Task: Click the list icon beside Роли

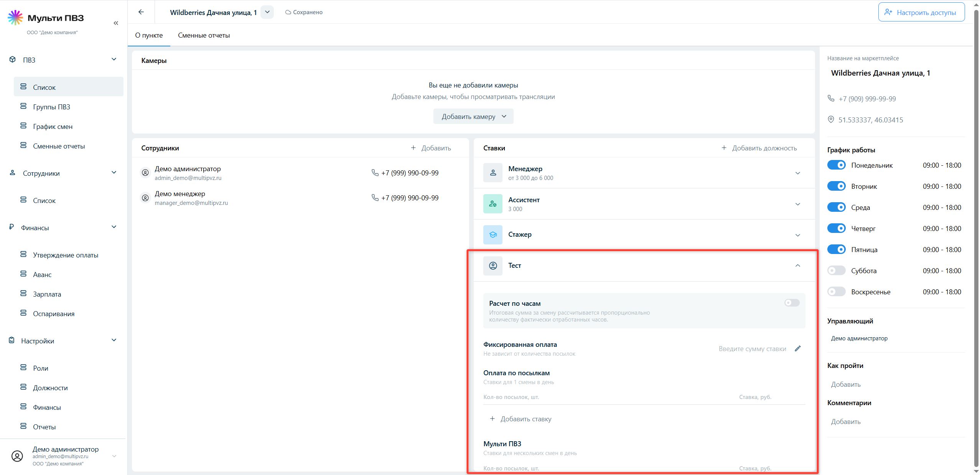Action: click(23, 368)
